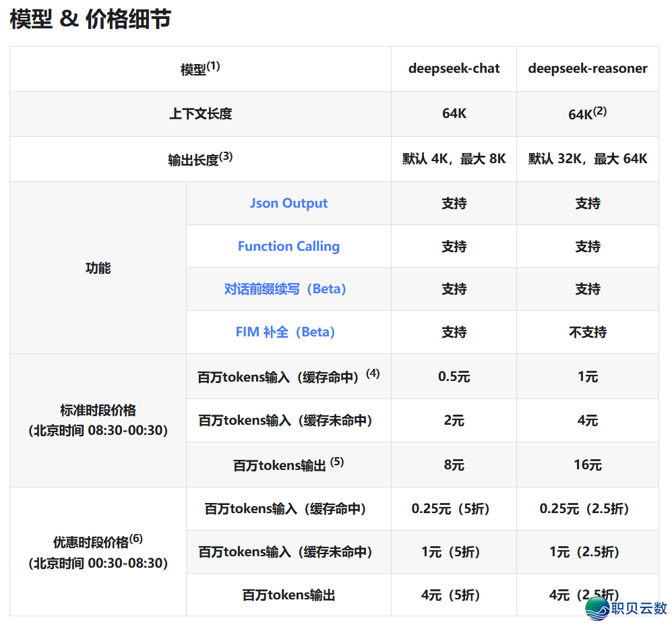
Task: Select the deepseek-reasoner column header
Action: point(588,69)
